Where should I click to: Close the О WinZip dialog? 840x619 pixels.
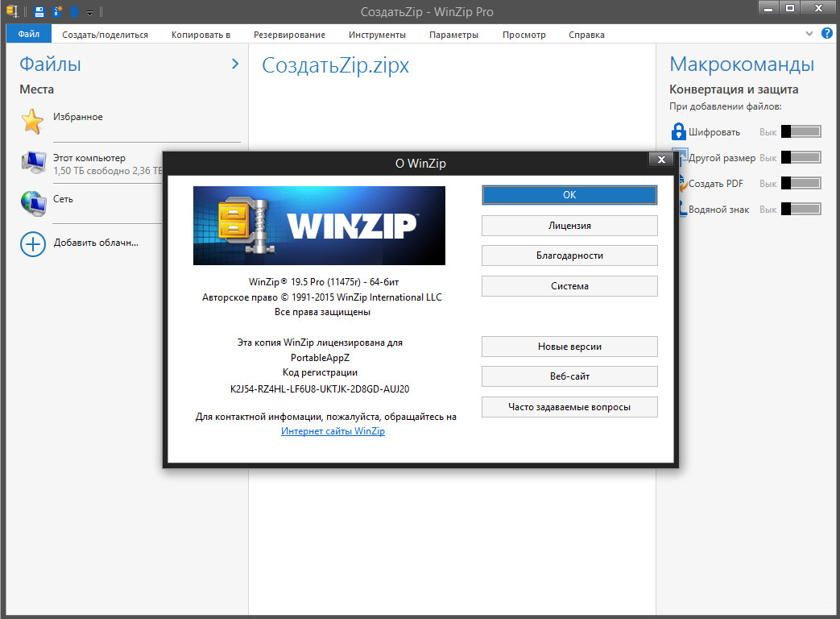pos(661,159)
